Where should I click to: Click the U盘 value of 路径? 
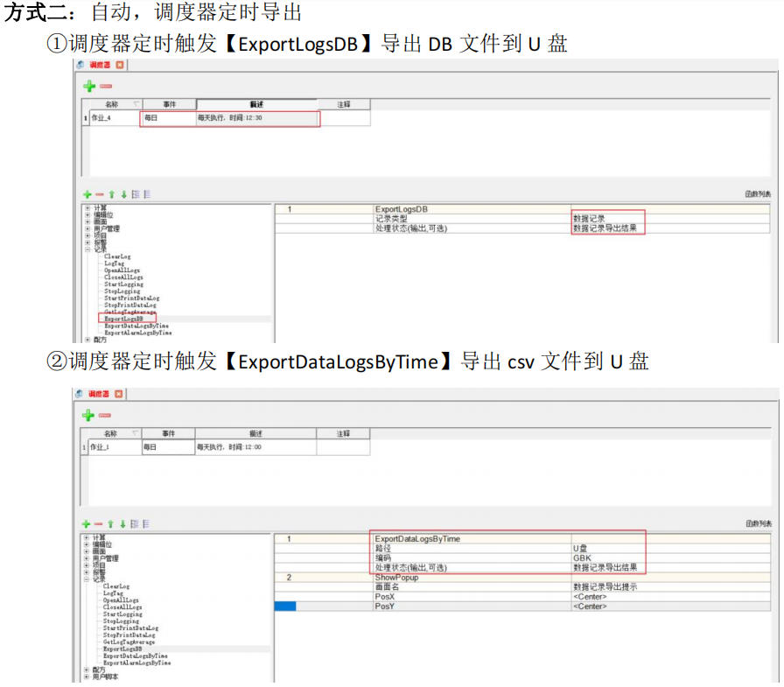click(580, 549)
